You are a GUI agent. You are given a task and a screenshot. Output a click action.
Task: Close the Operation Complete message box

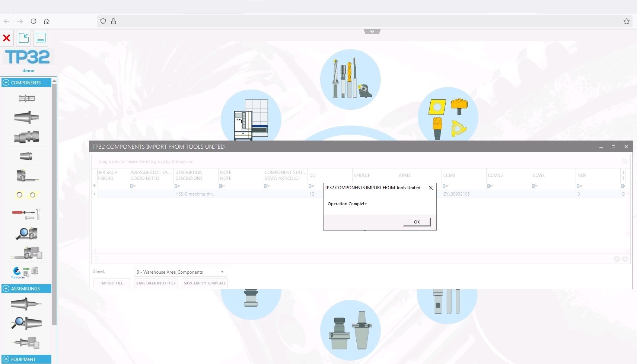(x=431, y=188)
